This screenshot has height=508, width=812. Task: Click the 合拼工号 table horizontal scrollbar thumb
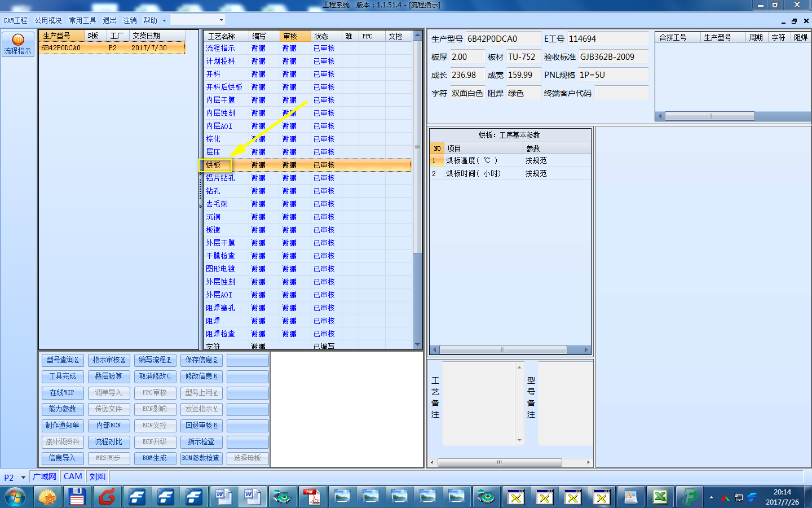(x=709, y=116)
